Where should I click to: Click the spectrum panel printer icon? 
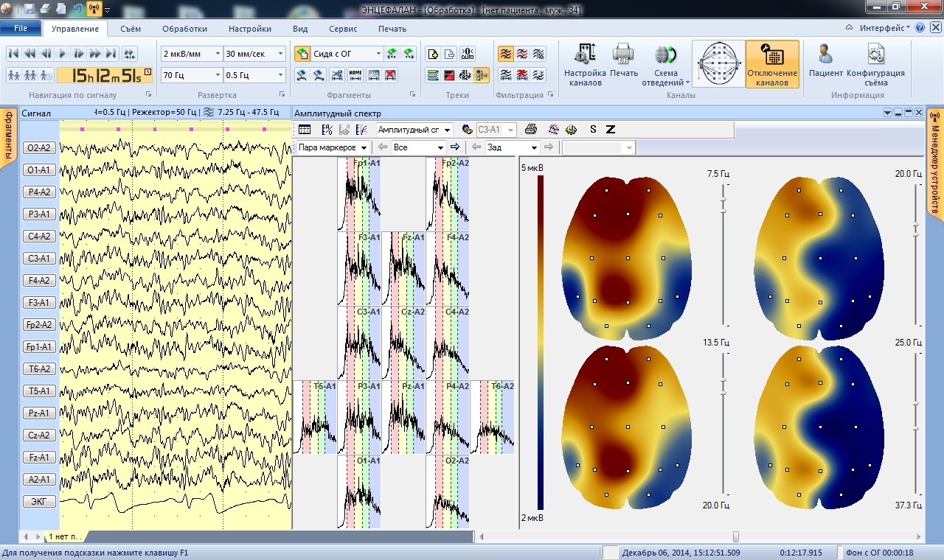point(530,130)
